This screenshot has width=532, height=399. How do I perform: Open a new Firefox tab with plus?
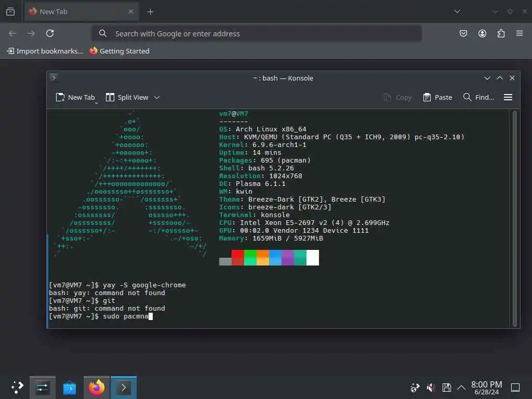coord(150,12)
